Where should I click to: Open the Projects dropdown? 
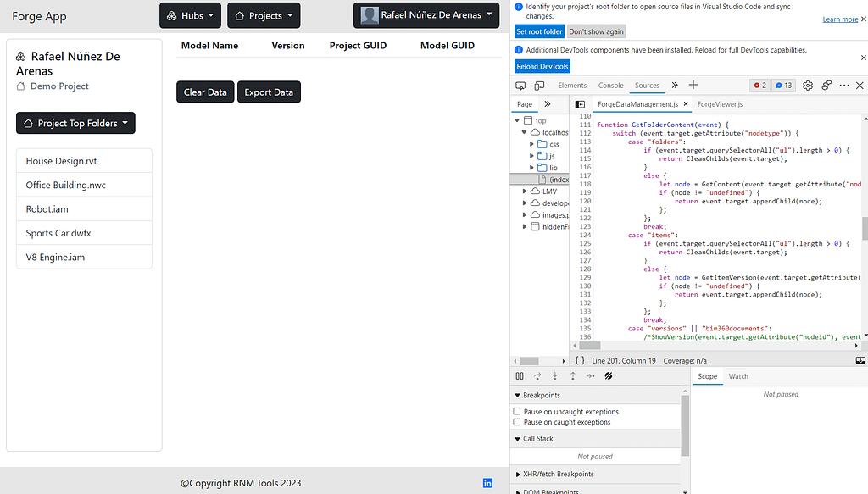264,15
